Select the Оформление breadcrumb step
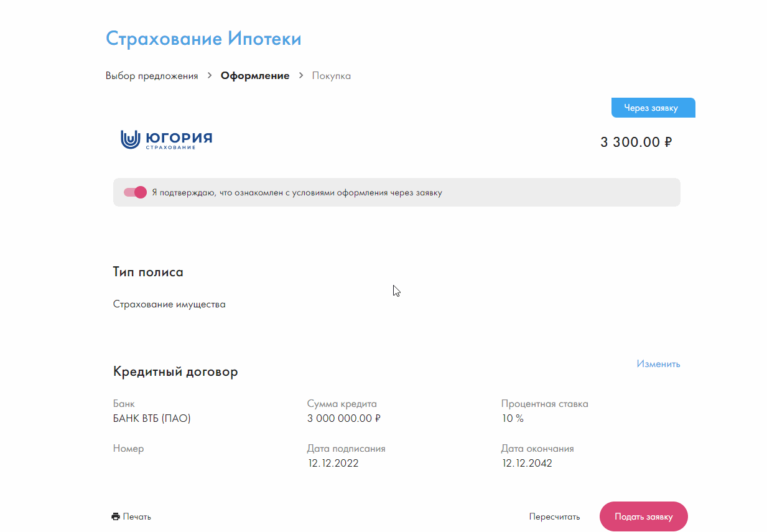767x532 pixels. click(255, 76)
